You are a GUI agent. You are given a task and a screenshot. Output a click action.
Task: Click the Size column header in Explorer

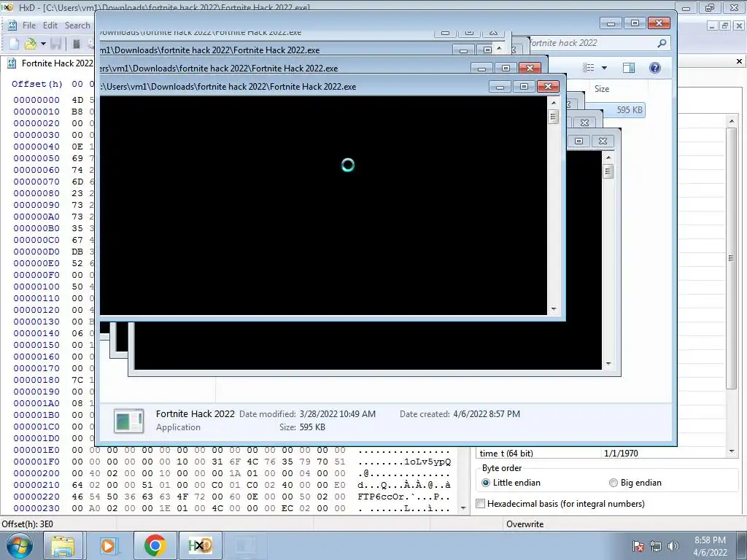[602, 89]
